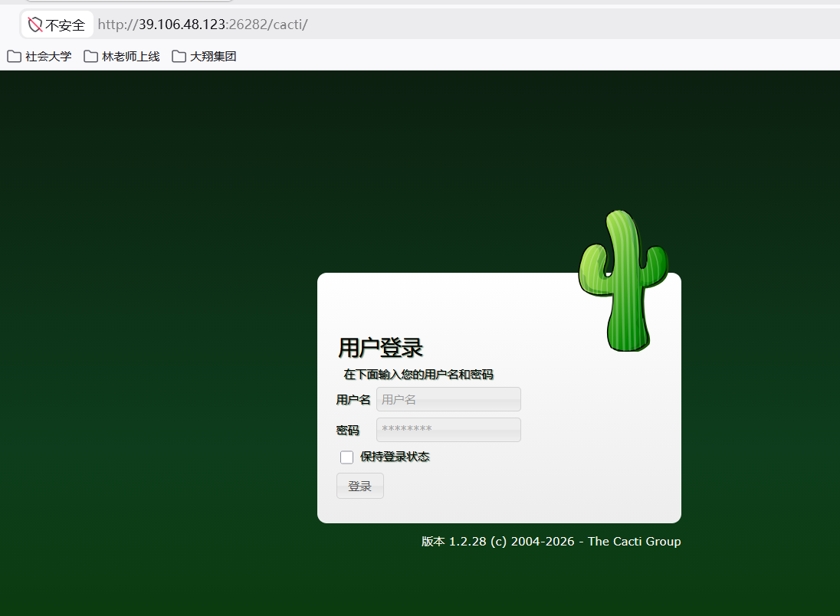This screenshot has width=840, height=616.
Task: Click the 版本 1.2.28 version text
Action: tap(454, 542)
